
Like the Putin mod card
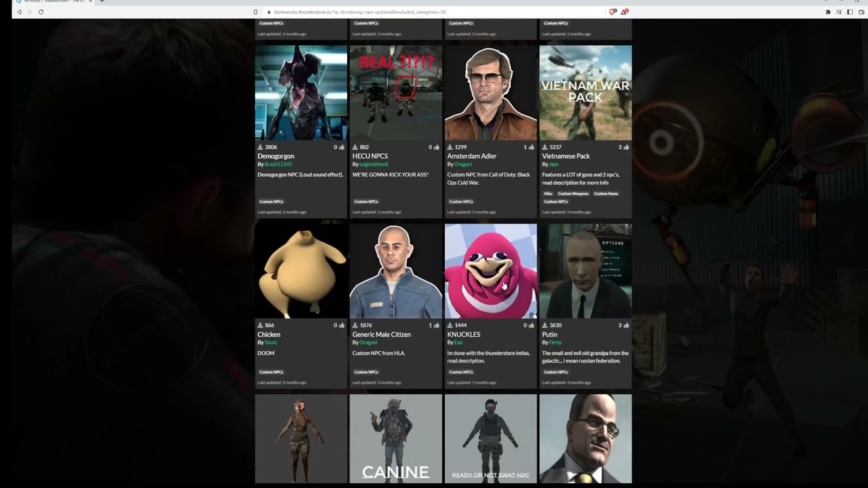(626, 325)
